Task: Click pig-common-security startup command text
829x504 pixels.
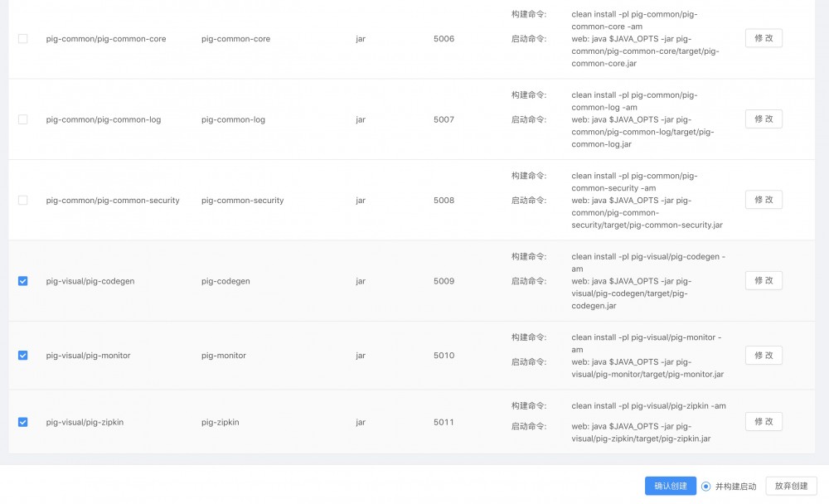Action: point(647,212)
